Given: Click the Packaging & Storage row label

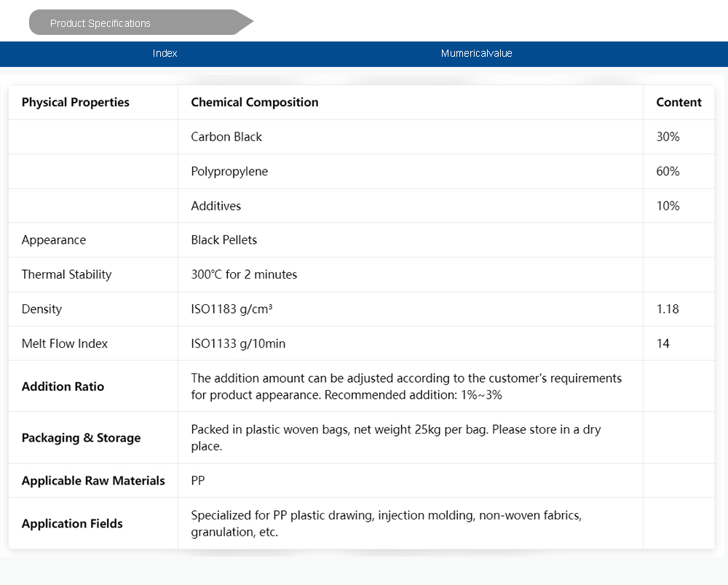Looking at the screenshot, I should [x=81, y=438].
